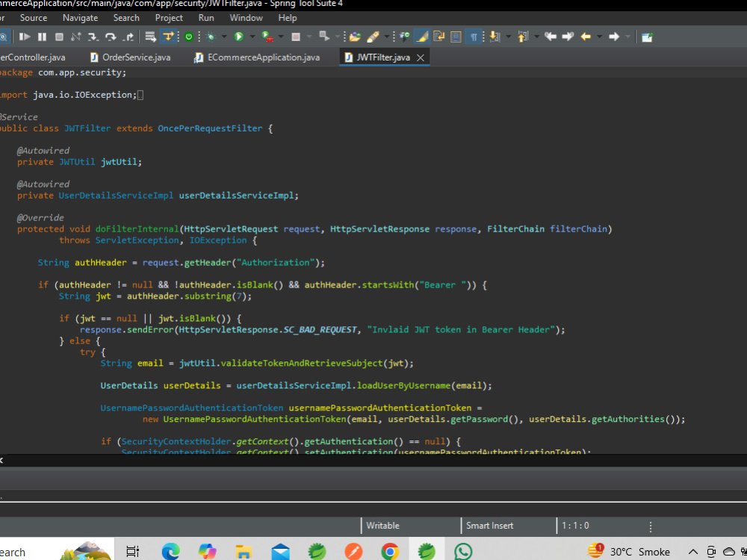Click the Run with red toolbox icon

pyautogui.click(x=267, y=37)
